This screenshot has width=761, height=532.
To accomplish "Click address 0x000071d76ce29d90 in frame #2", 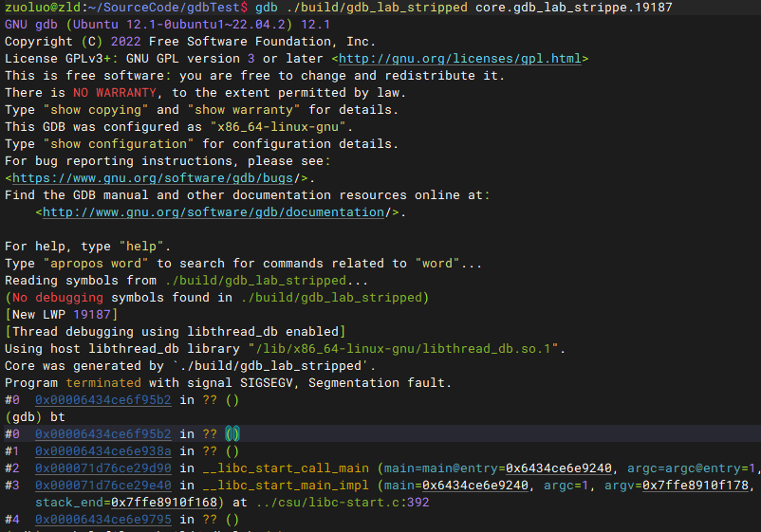I will pyautogui.click(x=102, y=468).
